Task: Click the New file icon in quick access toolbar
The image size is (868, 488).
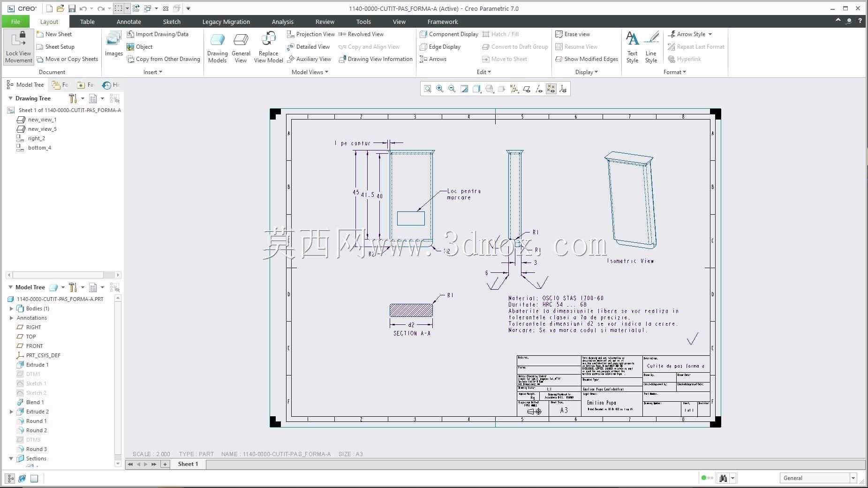Action: pos(49,8)
